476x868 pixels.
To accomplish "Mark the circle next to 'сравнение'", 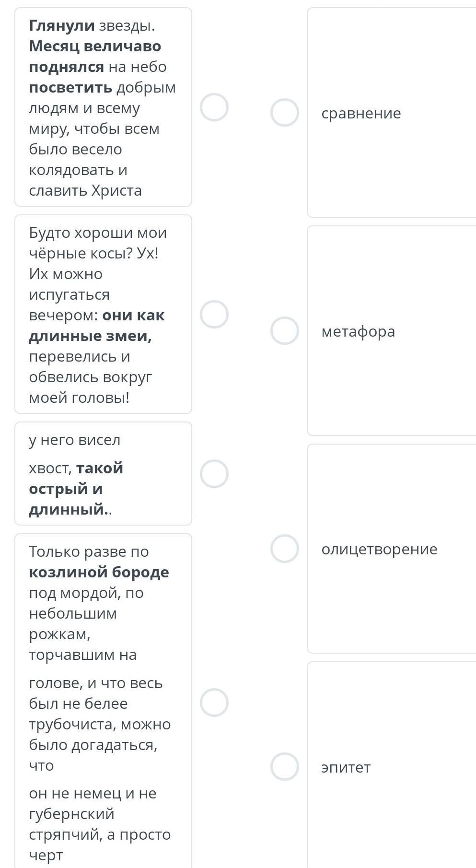I will click(x=285, y=113).
